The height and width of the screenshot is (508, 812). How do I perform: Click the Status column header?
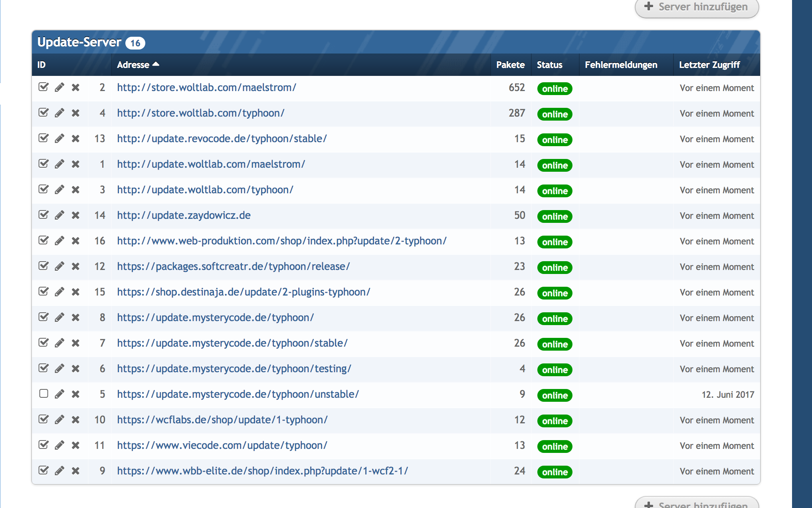click(549, 65)
